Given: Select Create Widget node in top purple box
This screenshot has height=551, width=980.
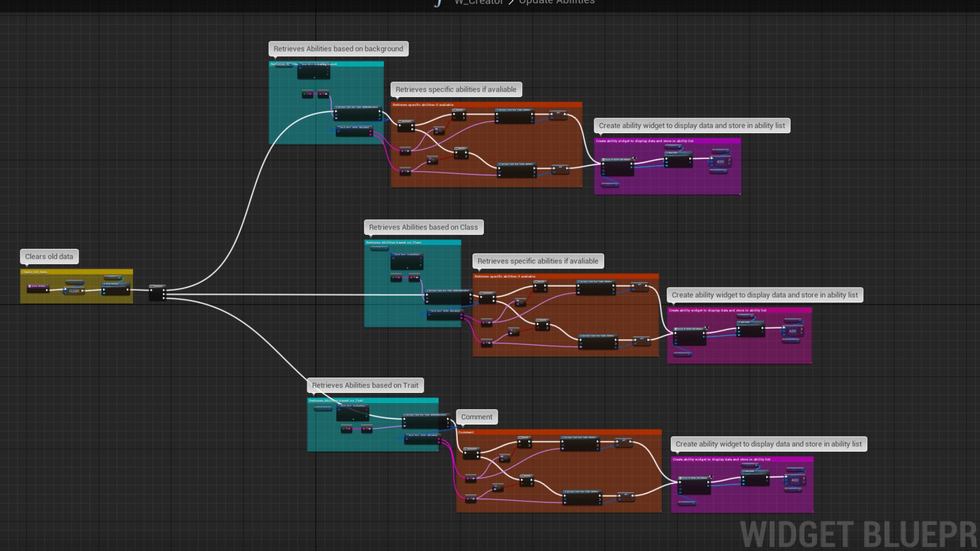Looking at the screenshot, I should pos(618,167).
